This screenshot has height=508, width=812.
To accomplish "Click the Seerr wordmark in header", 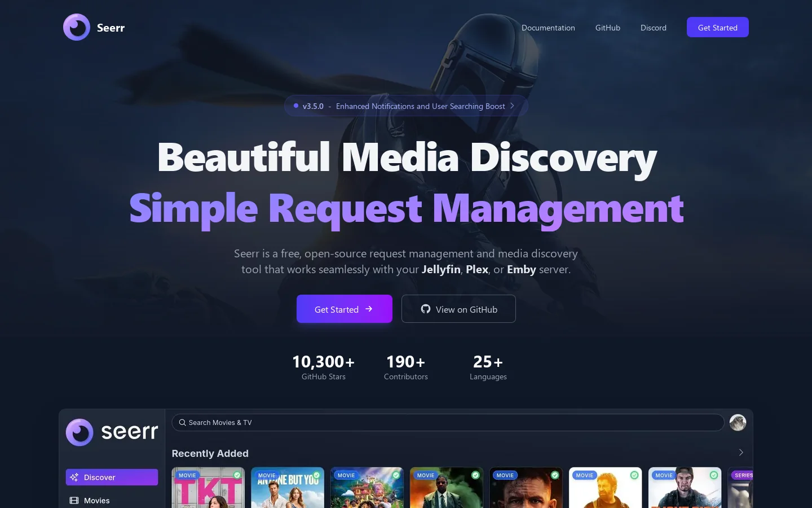I will coord(111,28).
